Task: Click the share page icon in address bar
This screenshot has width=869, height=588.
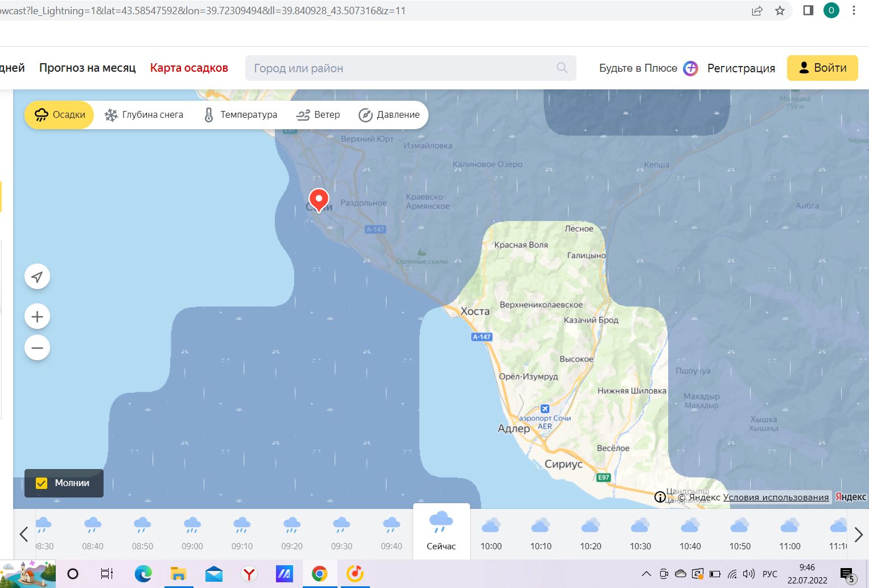Action: (757, 11)
